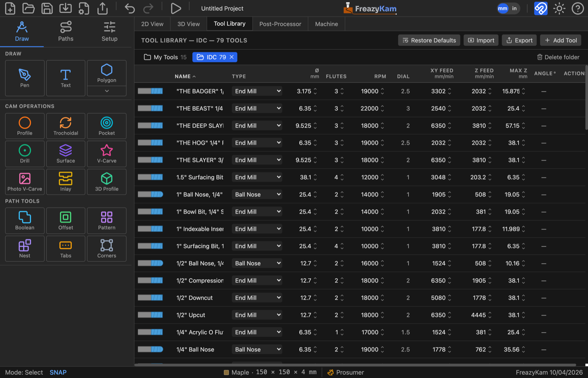Image resolution: width=588 pixels, height=378 pixels.
Task: Choose the Photo V-Carve operation
Action: (25, 182)
